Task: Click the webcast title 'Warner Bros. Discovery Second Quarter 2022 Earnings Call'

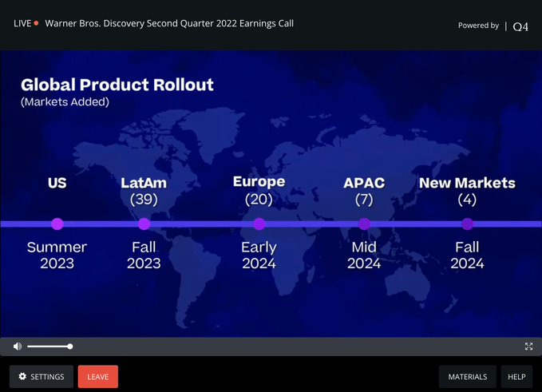Action: [169, 23]
